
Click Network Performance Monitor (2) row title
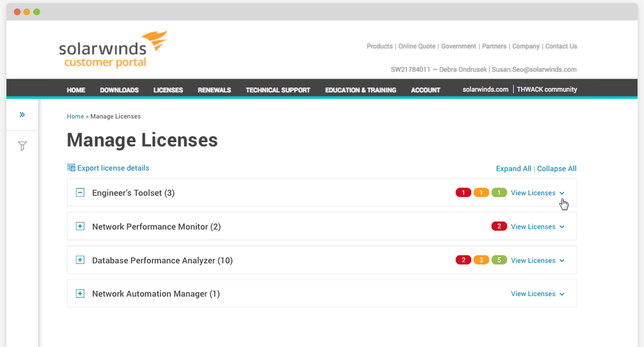click(x=156, y=227)
